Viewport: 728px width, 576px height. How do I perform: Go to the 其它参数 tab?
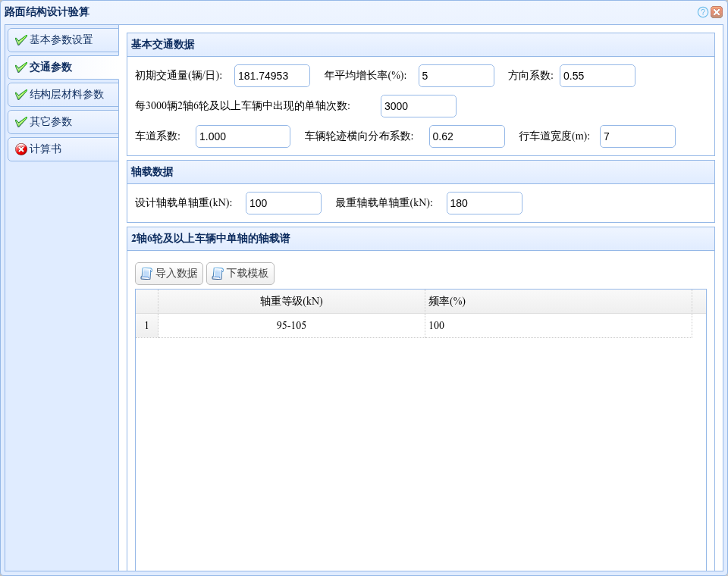[63, 122]
